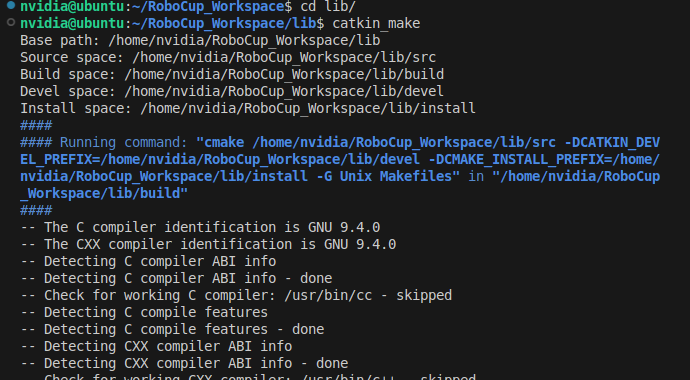Image resolution: width=690 pixels, height=380 pixels.
Task: Click the 'cd lib/' command text
Action: tap(328, 6)
